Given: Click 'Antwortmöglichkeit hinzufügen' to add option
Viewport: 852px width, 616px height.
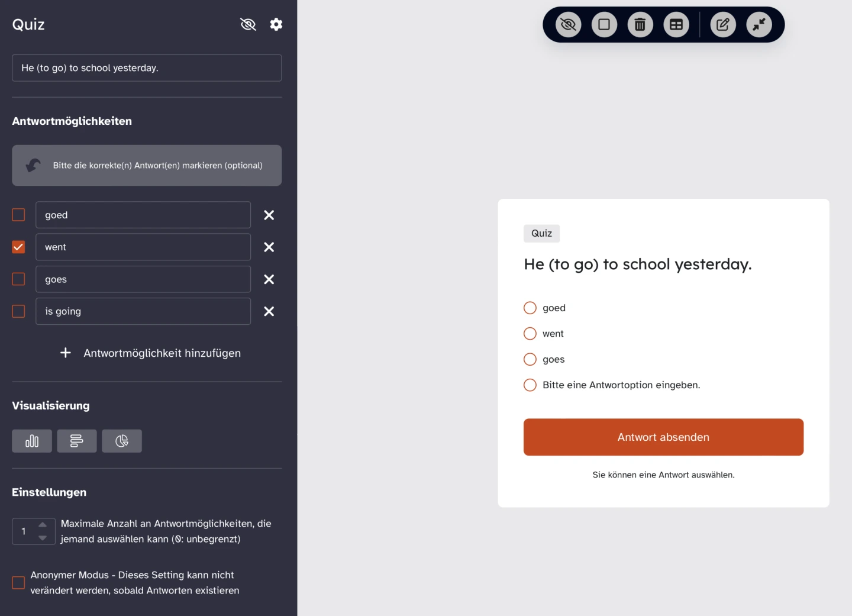Looking at the screenshot, I should coord(150,353).
